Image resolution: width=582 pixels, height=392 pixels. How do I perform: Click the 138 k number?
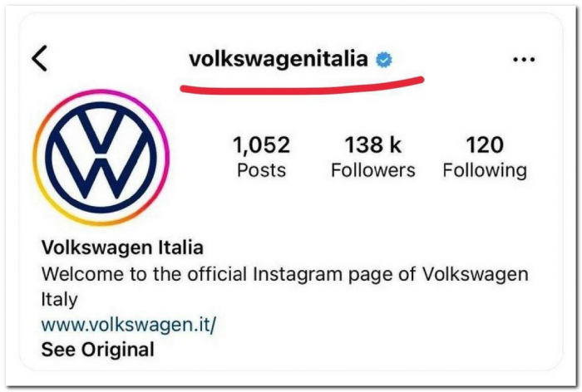373,145
